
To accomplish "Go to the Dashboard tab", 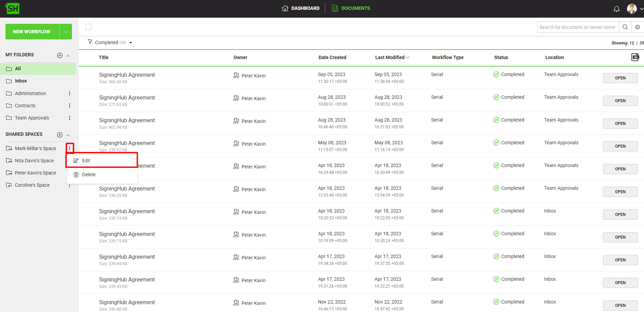I will tap(301, 8).
